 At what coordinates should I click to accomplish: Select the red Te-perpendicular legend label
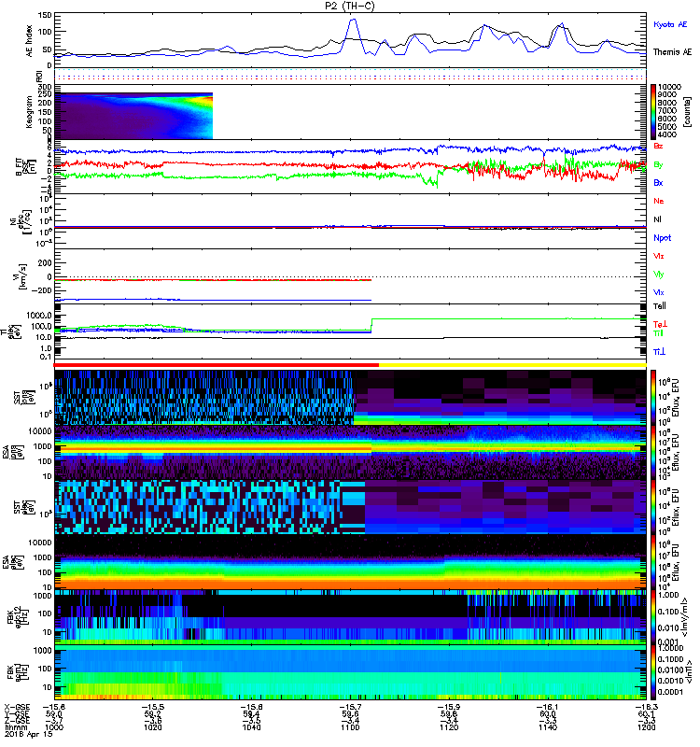tap(660, 324)
